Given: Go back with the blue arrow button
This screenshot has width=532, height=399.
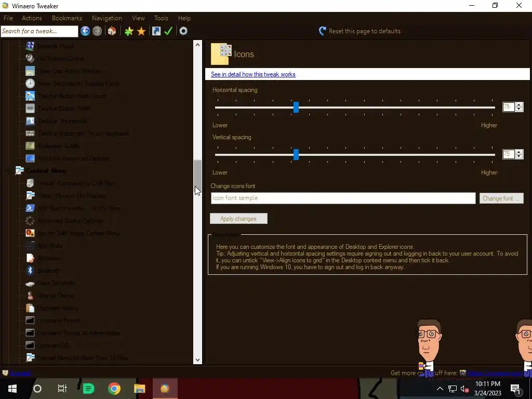Looking at the screenshot, I should tap(85, 31).
